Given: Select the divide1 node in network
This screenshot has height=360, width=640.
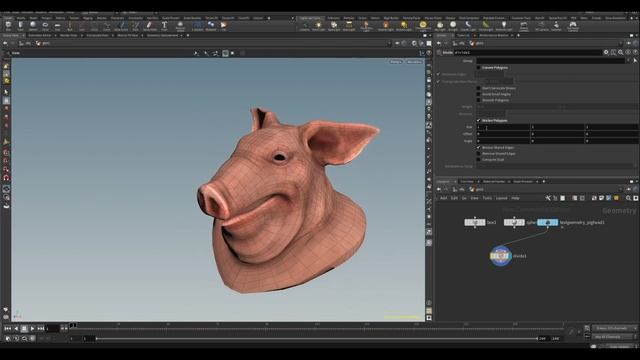Looking at the screenshot, I should (500, 256).
